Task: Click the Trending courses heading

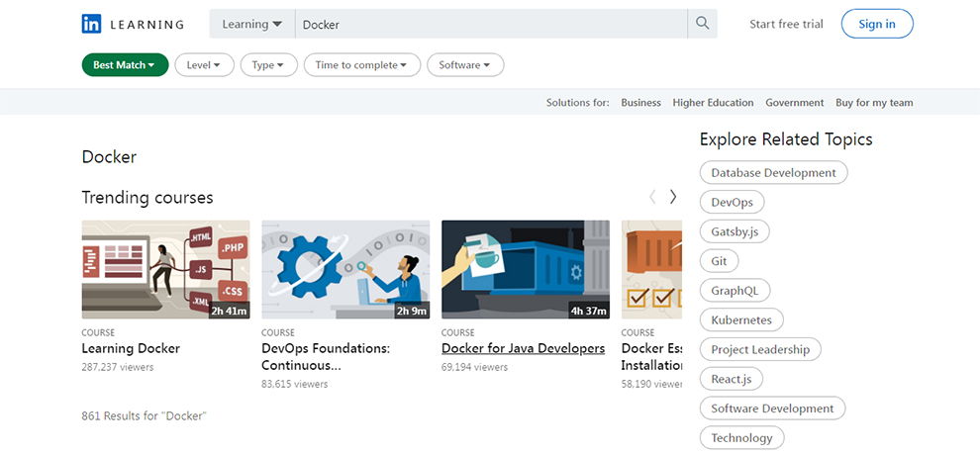Action: pyautogui.click(x=147, y=198)
